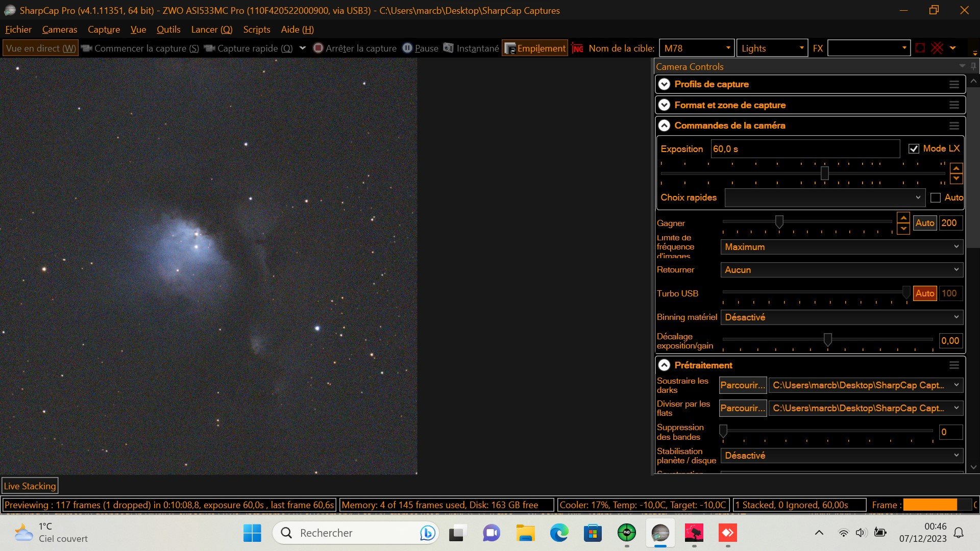
Task: Open Commandes de la caméra hamburger menu
Action: click(x=954, y=126)
